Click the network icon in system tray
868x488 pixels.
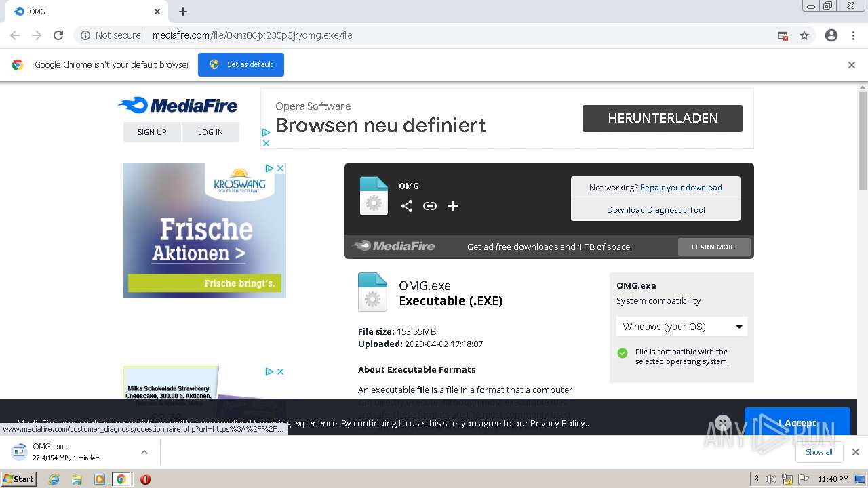[788, 479]
